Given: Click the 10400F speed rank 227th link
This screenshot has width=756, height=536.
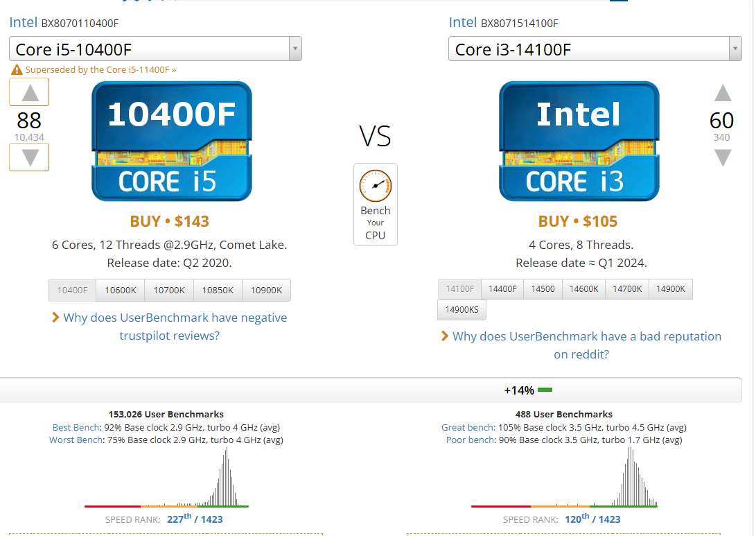Looking at the screenshot, I should point(179,519).
